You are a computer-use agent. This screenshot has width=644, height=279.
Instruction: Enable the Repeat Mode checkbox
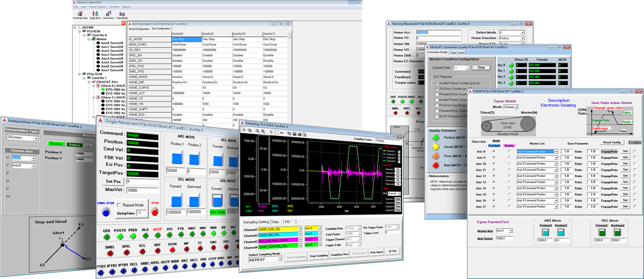click(119, 205)
